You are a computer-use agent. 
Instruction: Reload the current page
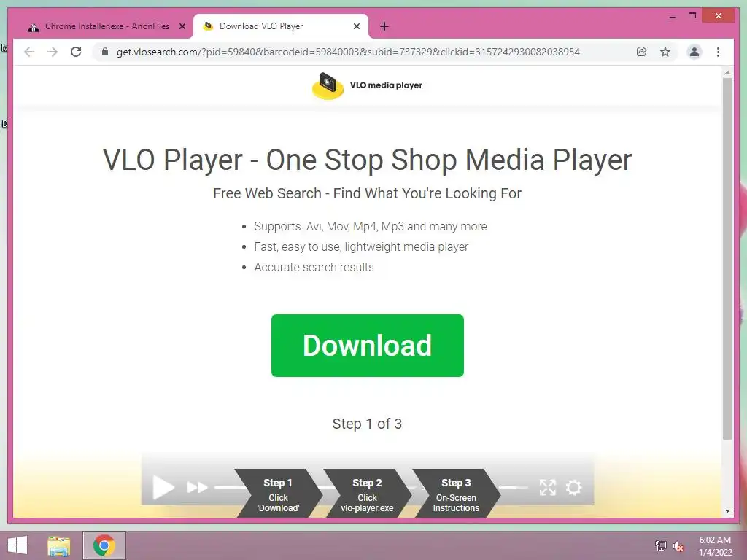76,52
